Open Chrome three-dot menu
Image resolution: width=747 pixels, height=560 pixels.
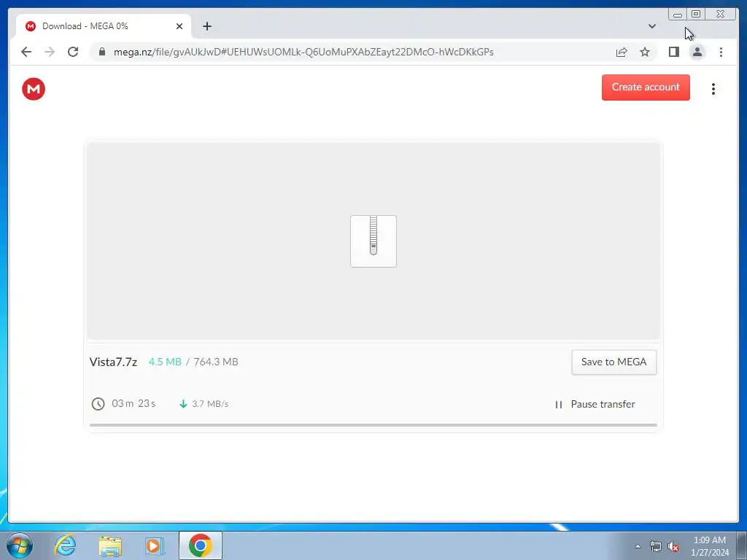[721, 52]
